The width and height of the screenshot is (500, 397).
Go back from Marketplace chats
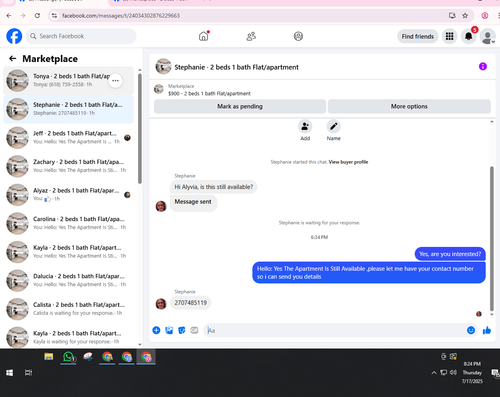coord(12,59)
